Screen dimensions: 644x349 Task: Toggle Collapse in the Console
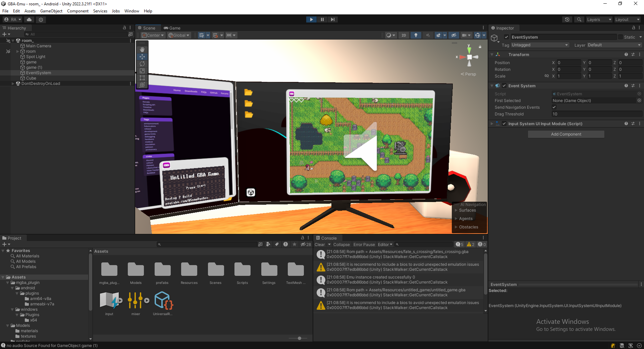341,245
